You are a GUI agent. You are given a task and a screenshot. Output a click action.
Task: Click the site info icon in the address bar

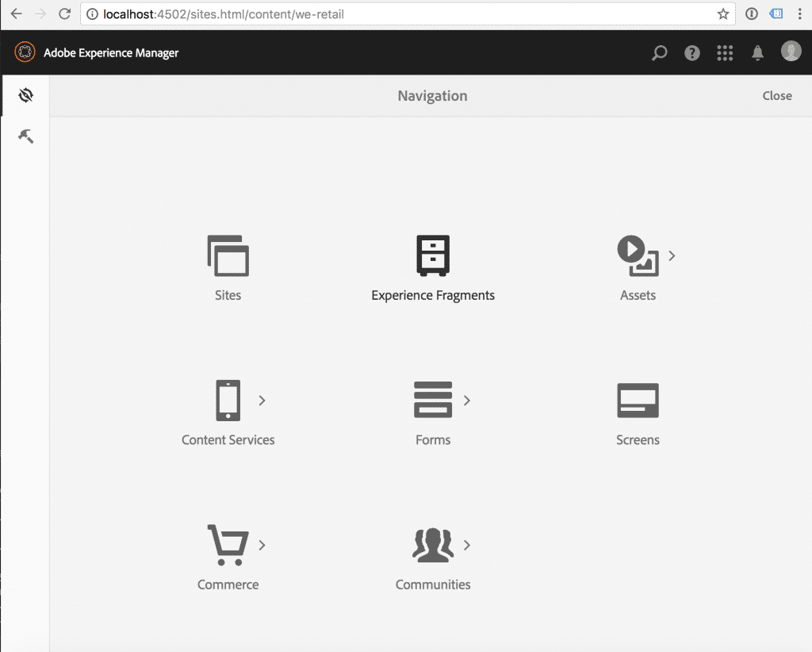[x=92, y=14]
